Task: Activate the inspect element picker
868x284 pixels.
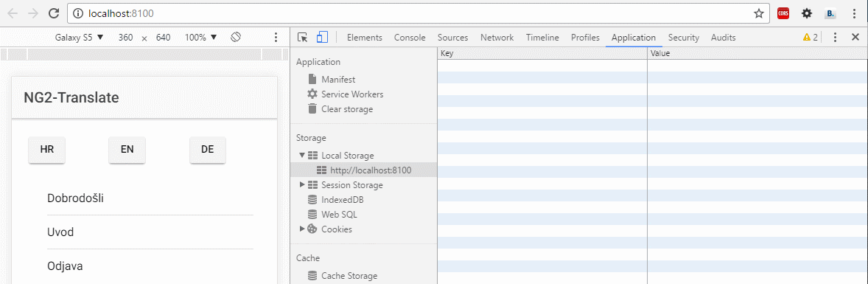Action: pos(302,37)
